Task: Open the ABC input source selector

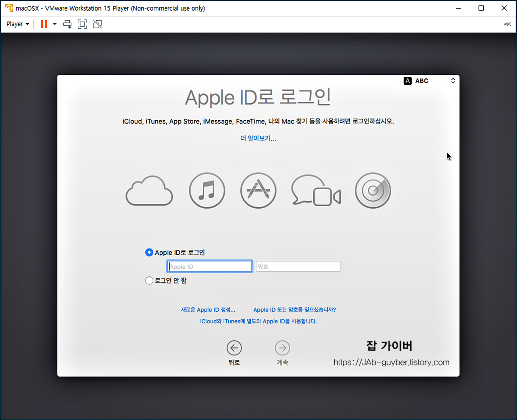Action: (x=429, y=81)
